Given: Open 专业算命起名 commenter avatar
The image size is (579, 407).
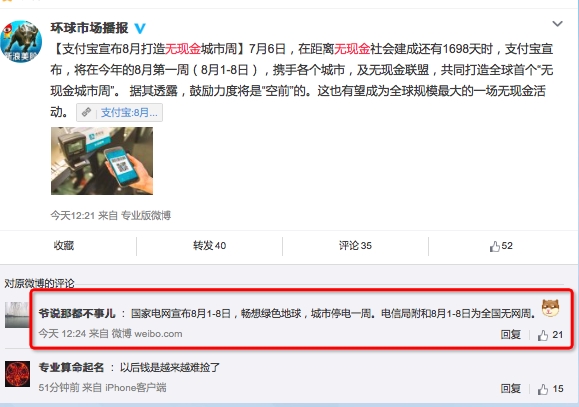Looking at the screenshot, I should click(x=17, y=374).
